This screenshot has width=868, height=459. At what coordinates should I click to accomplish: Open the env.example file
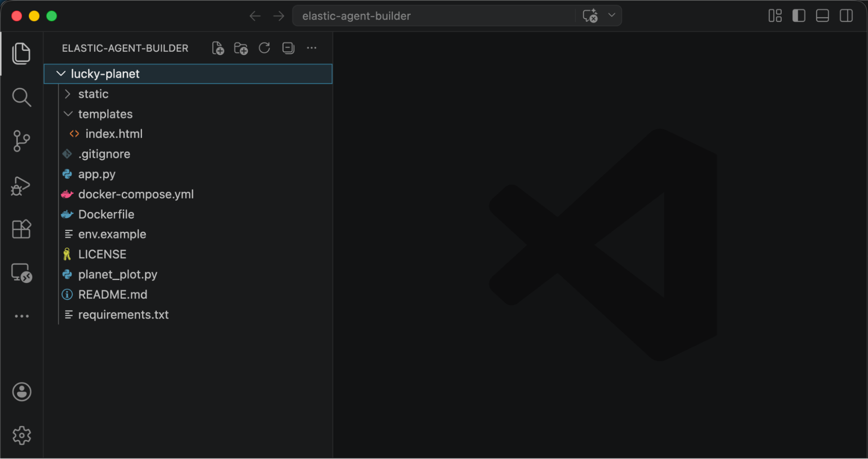[188, 234]
